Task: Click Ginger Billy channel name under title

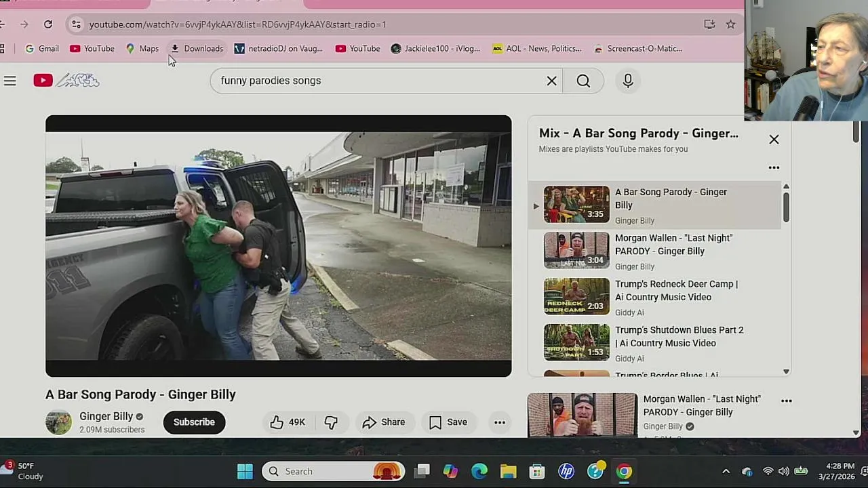Action: (x=106, y=416)
